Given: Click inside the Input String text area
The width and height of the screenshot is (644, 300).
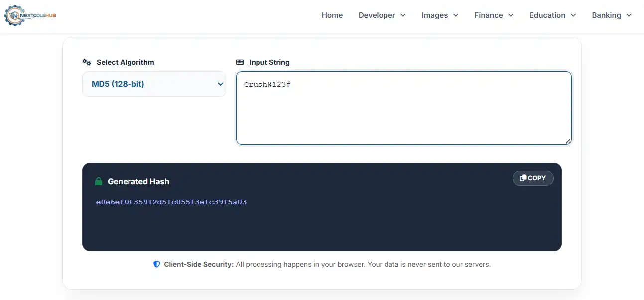Looking at the screenshot, I should click(x=403, y=107).
